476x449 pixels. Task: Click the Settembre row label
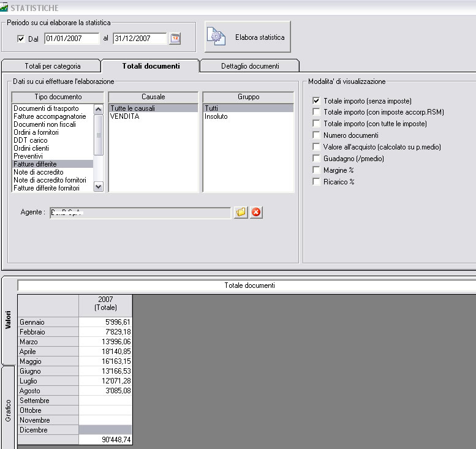[x=48, y=401]
